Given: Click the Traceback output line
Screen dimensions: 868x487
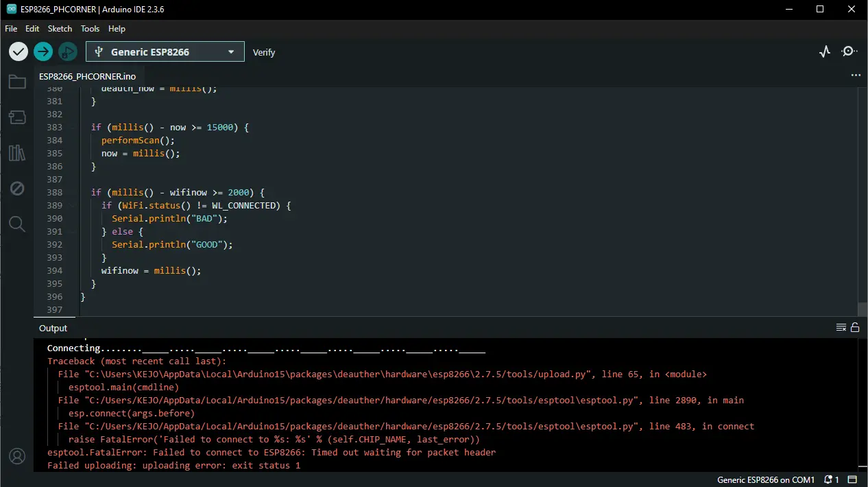Looking at the screenshot, I should tap(136, 361).
